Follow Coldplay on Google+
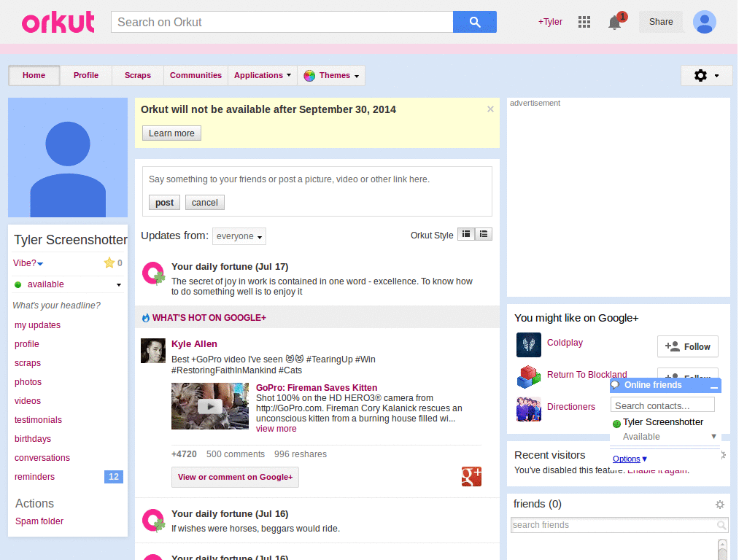The width and height of the screenshot is (747, 560). click(687, 346)
